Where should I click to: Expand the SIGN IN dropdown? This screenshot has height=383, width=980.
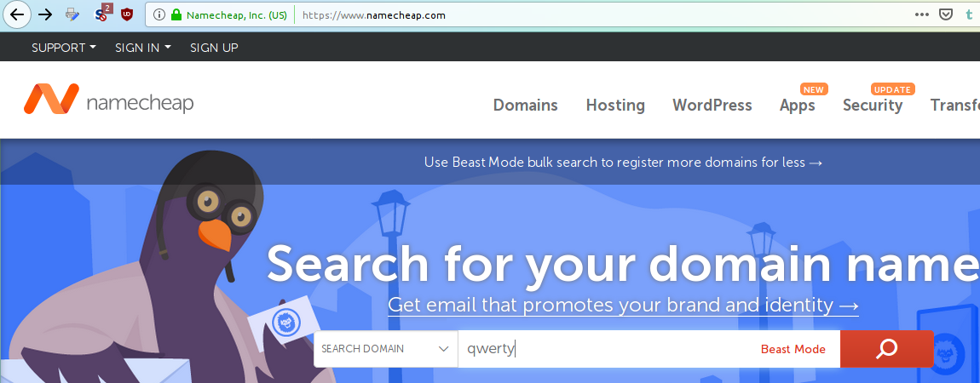coord(143,48)
